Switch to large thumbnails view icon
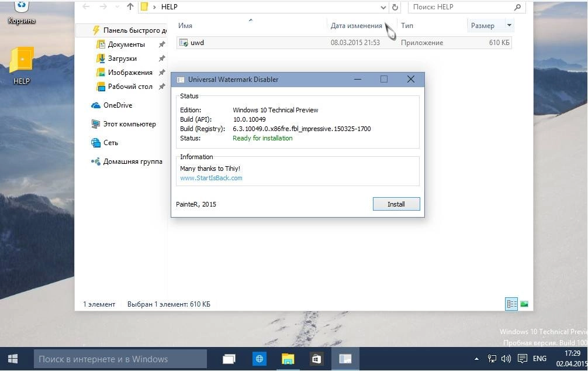 coord(524,304)
